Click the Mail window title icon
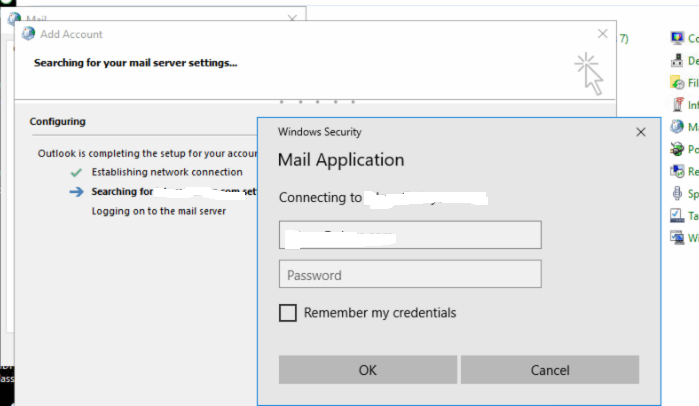699x406 pixels. pos(14,18)
